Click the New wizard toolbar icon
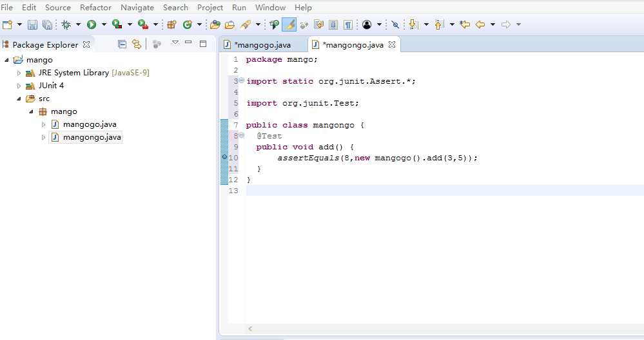The width and height of the screenshot is (644, 340). point(7,24)
